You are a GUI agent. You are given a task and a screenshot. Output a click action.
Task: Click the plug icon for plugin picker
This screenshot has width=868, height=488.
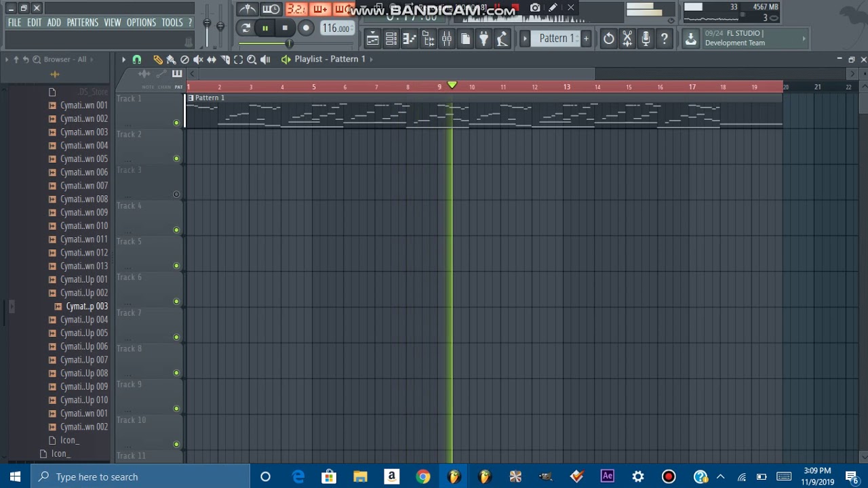click(484, 39)
